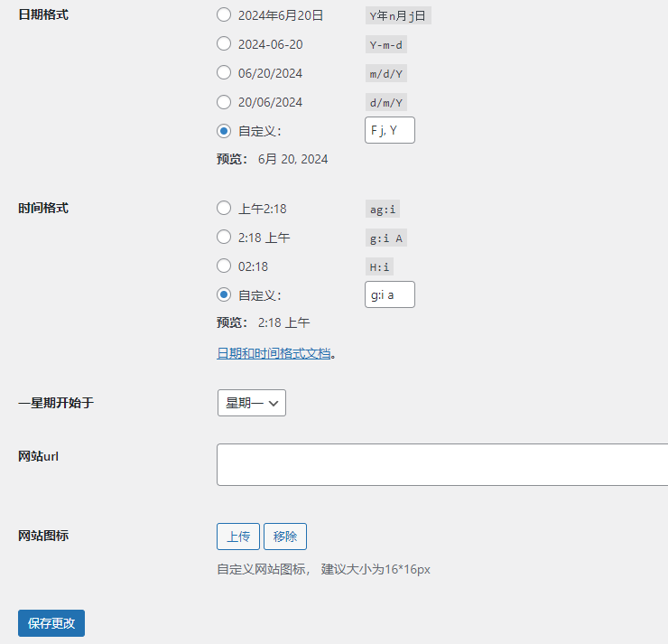Enable the 自定义 radio under 日期格式

click(224, 131)
